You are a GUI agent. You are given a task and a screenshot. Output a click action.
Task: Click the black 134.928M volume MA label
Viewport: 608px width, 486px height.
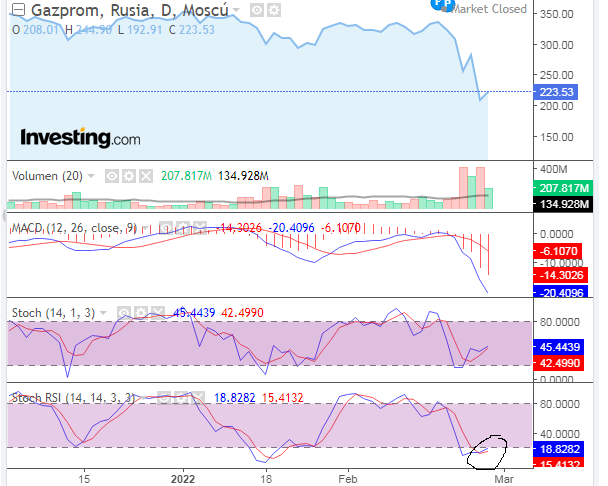pos(563,204)
